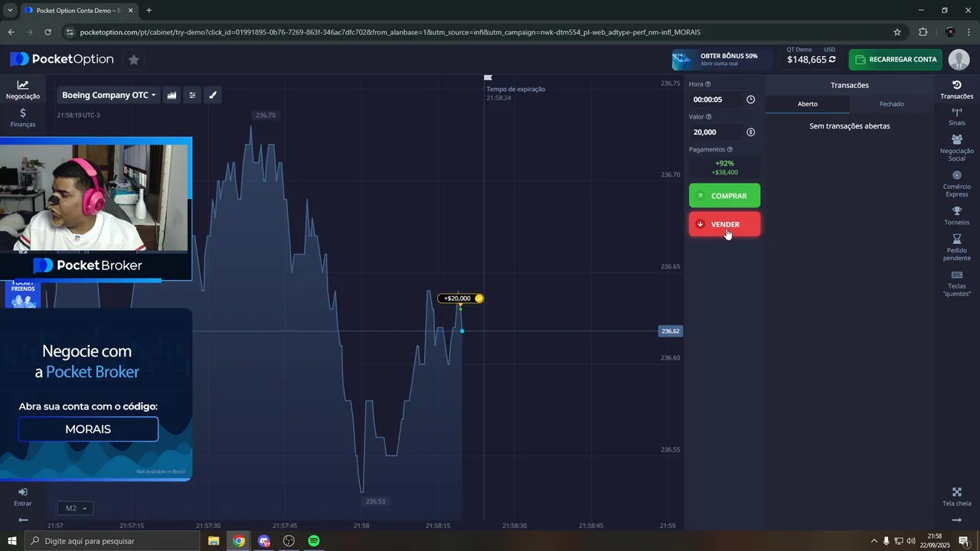Image resolution: width=980 pixels, height=551 pixels.
Task: Open the user profile avatar
Action: 959,60
